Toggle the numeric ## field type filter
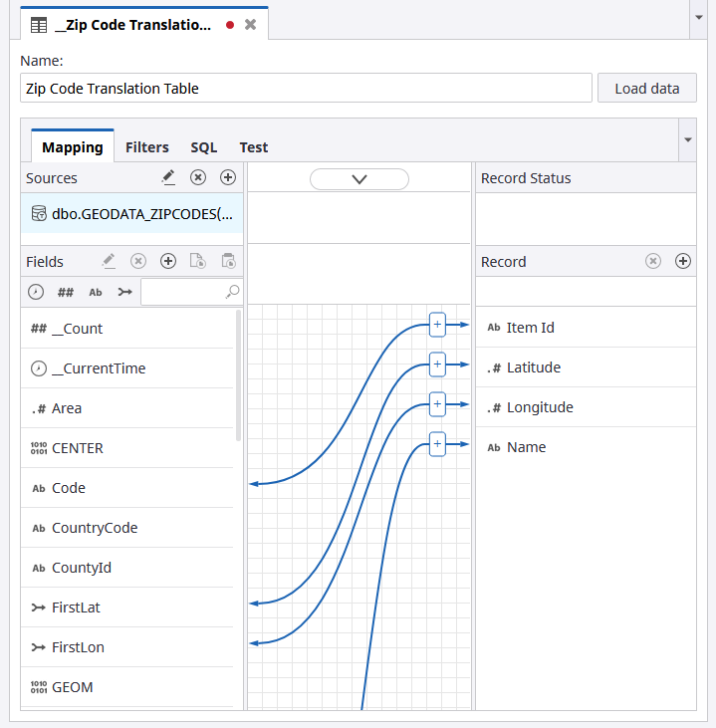The width and height of the screenshot is (716, 728). (x=66, y=292)
